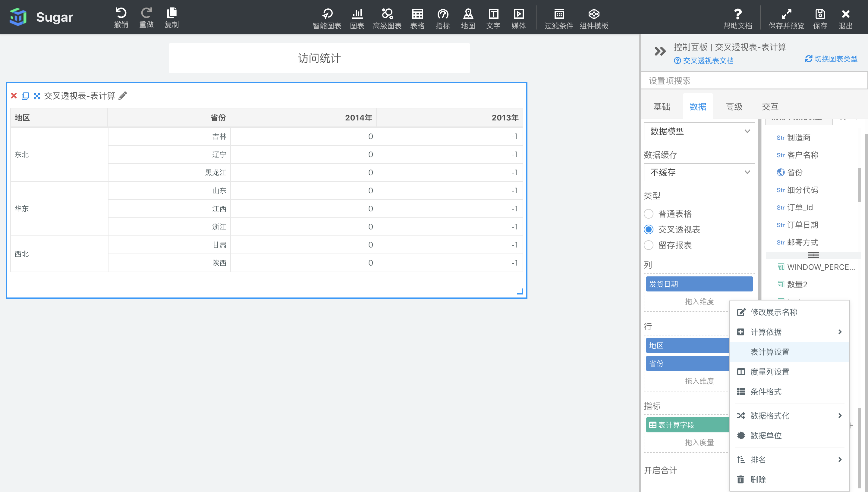
Task: Switch to the 高级 tab
Action: [734, 107]
